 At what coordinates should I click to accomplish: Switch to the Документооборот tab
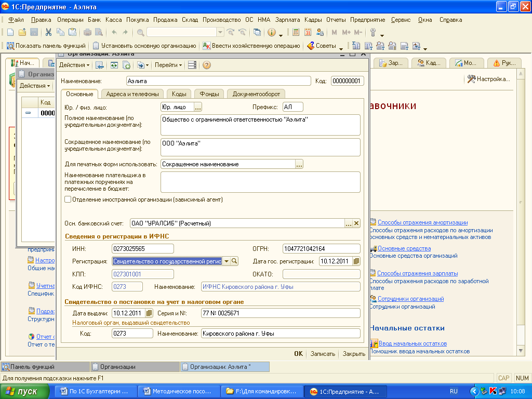coord(256,94)
